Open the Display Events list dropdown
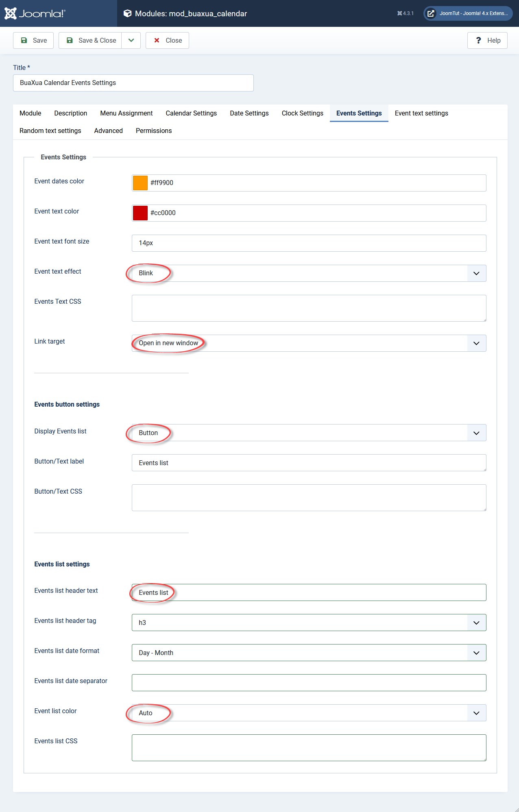This screenshot has height=812, width=519. click(x=309, y=433)
